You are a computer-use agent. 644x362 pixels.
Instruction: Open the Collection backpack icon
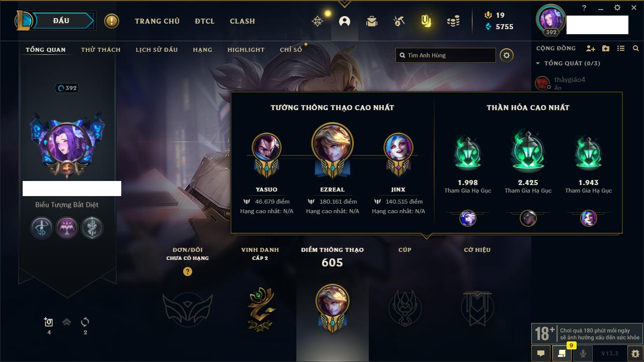click(x=372, y=21)
